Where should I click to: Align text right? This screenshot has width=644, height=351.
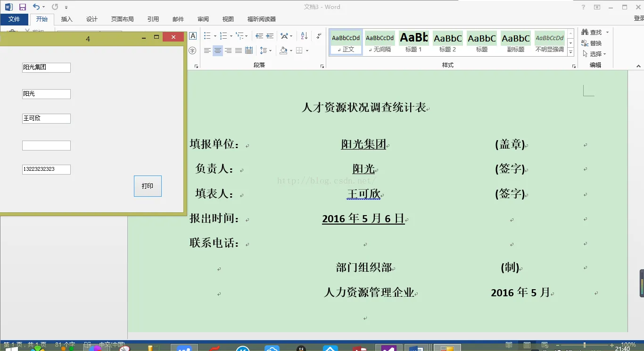pos(228,50)
